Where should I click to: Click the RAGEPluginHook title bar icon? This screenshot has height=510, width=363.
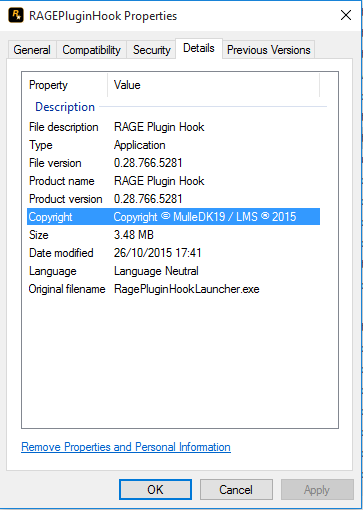coord(16,15)
